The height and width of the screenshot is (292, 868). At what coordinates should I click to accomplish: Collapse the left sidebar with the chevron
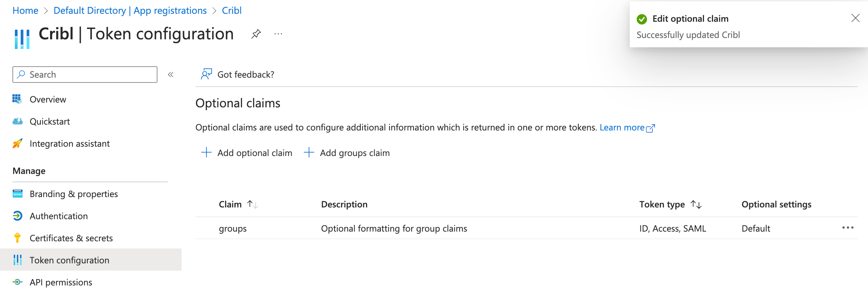[x=171, y=74]
